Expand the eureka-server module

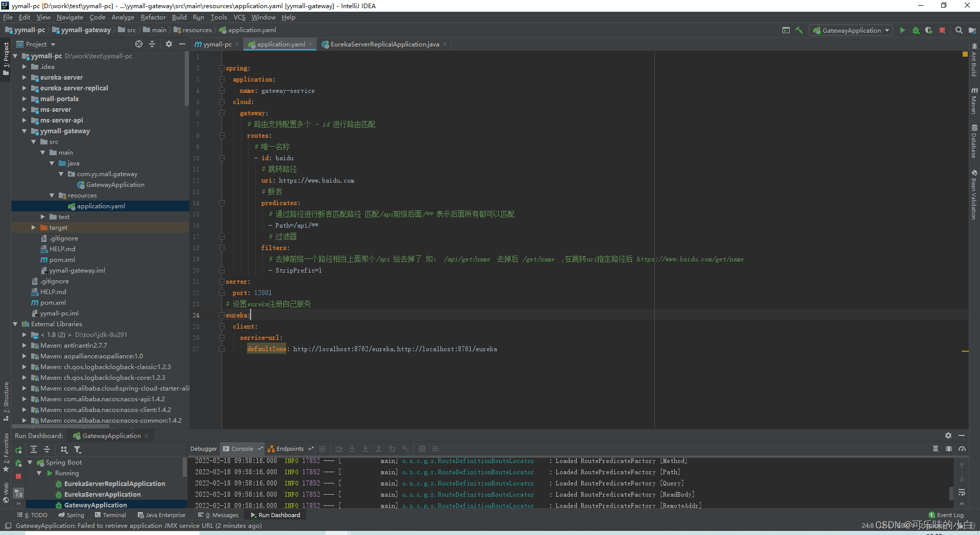click(x=24, y=78)
